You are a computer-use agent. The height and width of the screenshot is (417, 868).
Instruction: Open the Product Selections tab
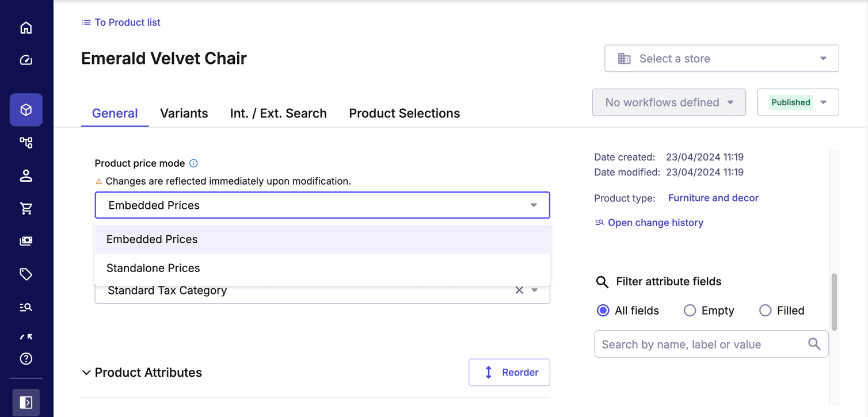[404, 113]
